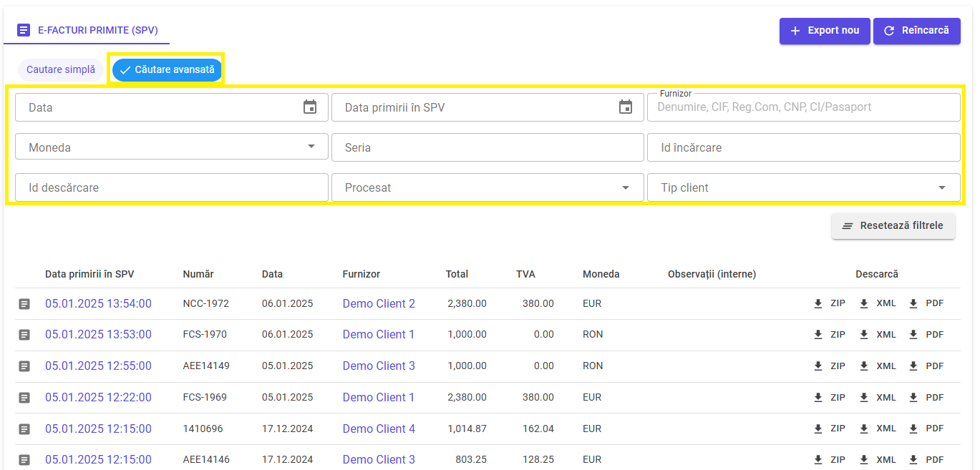Open the calendar for Data primirii în SPV filter
980x470 pixels.
pyautogui.click(x=626, y=107)
